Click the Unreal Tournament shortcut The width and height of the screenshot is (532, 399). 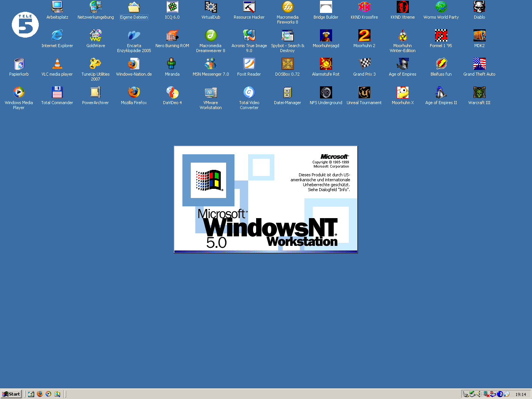[x=364, y=92]
